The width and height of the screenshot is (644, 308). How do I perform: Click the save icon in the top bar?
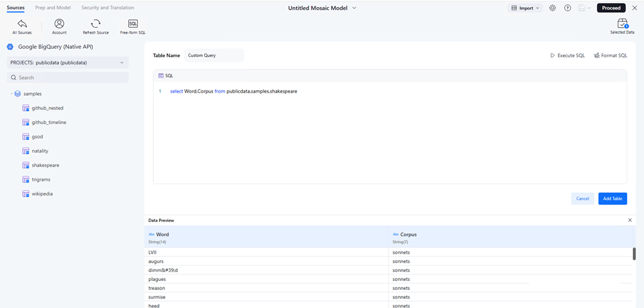(x=583, y=8)
